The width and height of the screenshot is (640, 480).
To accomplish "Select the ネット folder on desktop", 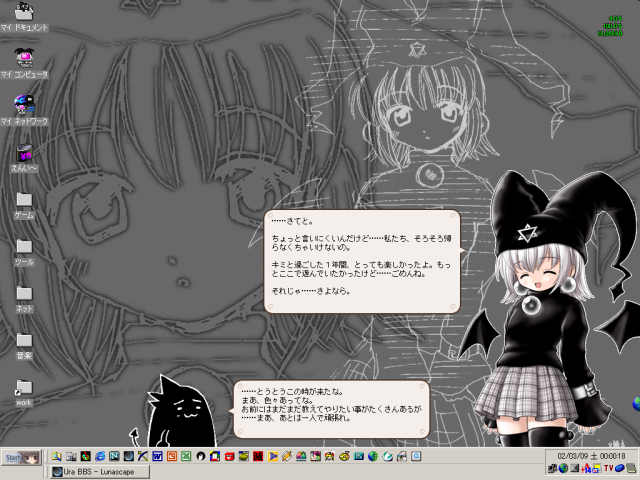I will [x=24, y=299].
